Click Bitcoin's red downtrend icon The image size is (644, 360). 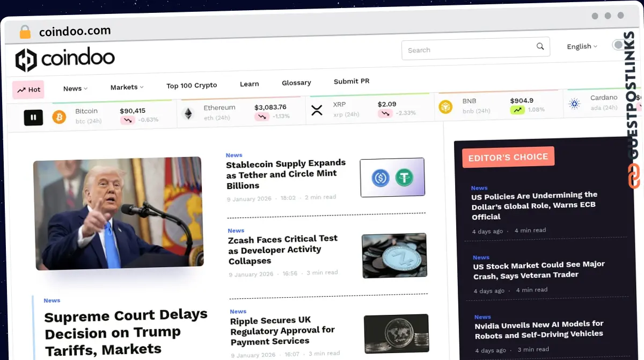(x=127, y=120)
